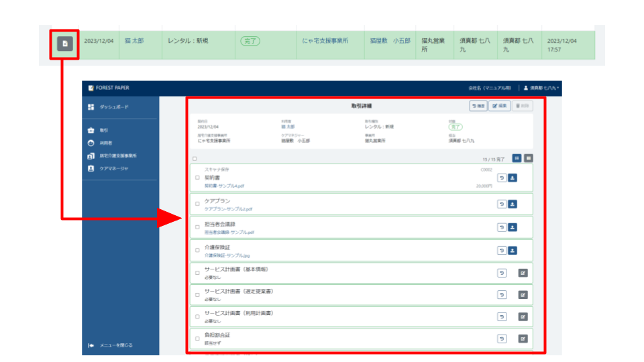Select ケアマネージャ from the sidebar
Viewport: 644px width, 362px height.
[x=113, y=168]
